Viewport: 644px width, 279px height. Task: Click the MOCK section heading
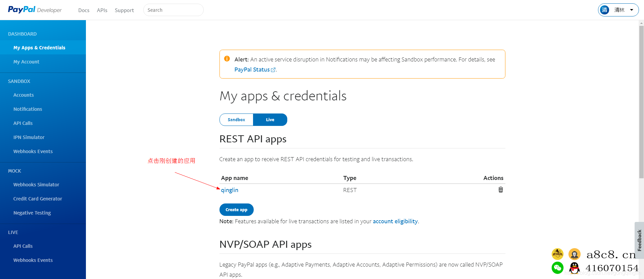14,171
